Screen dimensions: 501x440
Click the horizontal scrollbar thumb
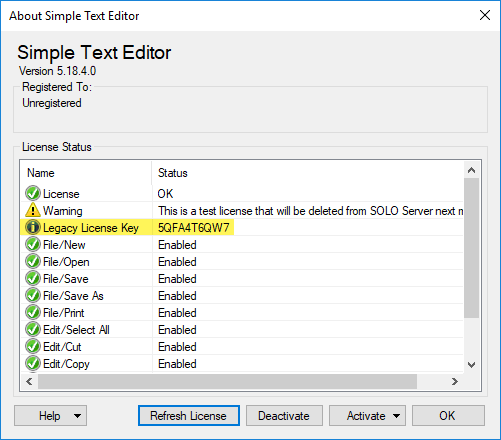pos(227,381)
